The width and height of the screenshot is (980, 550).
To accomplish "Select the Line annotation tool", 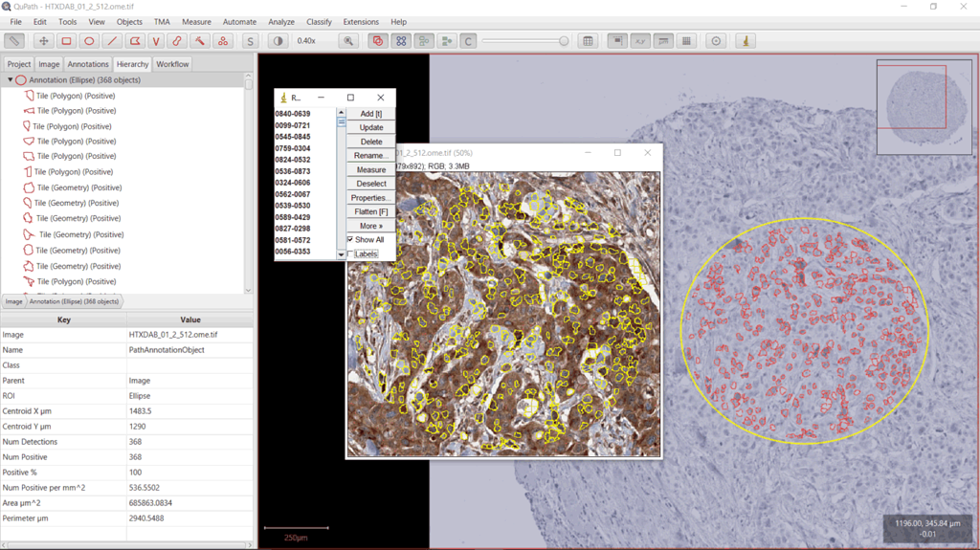I will 112,41.
